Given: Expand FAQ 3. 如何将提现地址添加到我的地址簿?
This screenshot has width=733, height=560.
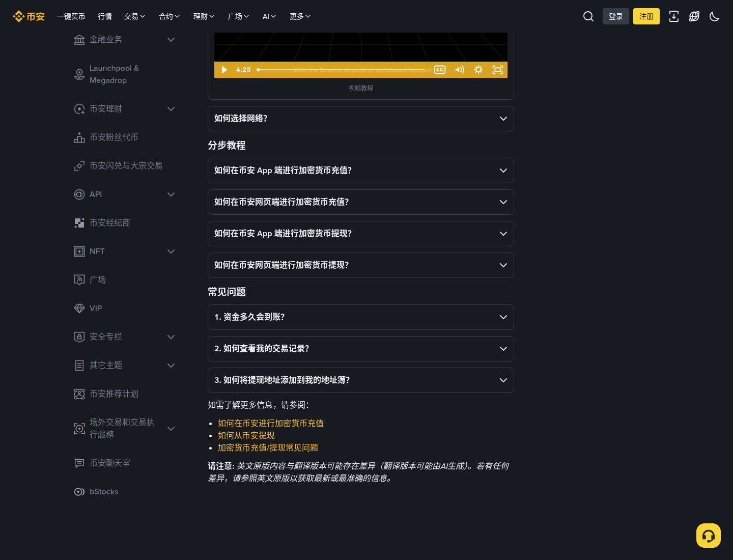Looking at the screenshot, I should [x=361, y=380].
